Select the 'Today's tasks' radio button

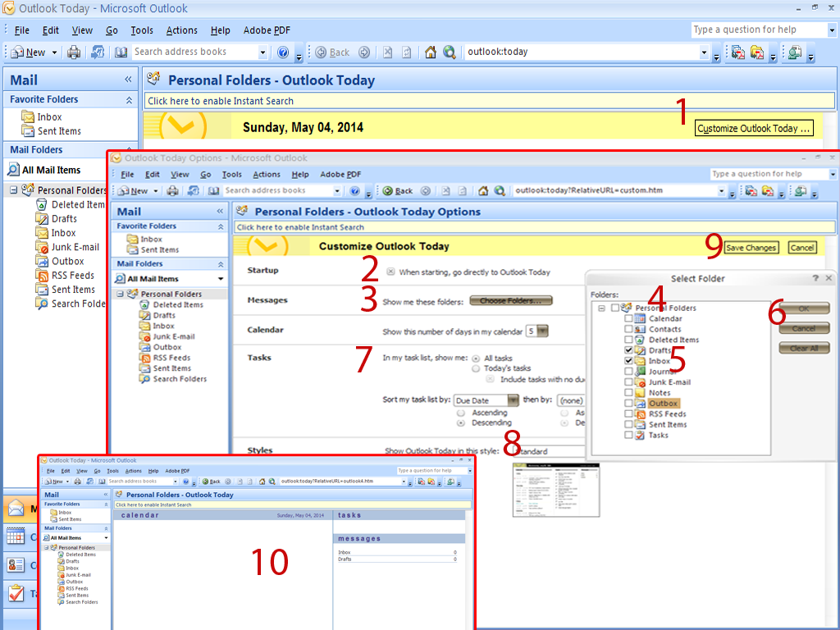tap(476, 367)
